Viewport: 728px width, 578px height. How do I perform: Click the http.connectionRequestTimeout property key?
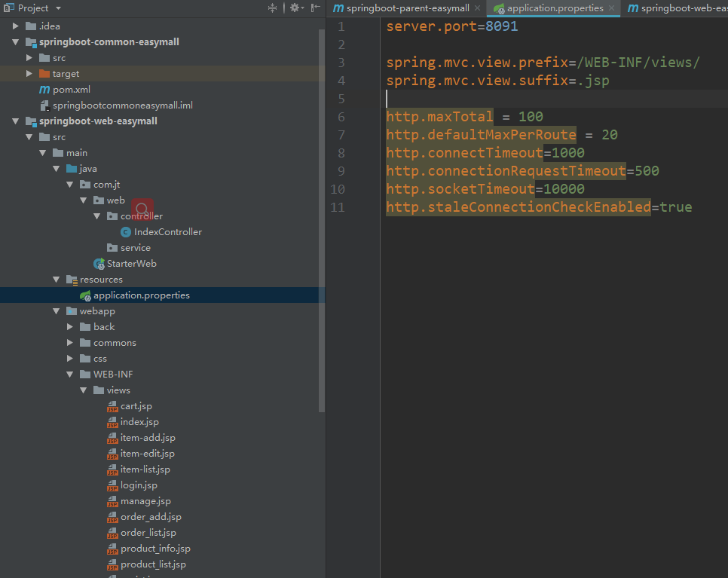click(x=506, y=171)
